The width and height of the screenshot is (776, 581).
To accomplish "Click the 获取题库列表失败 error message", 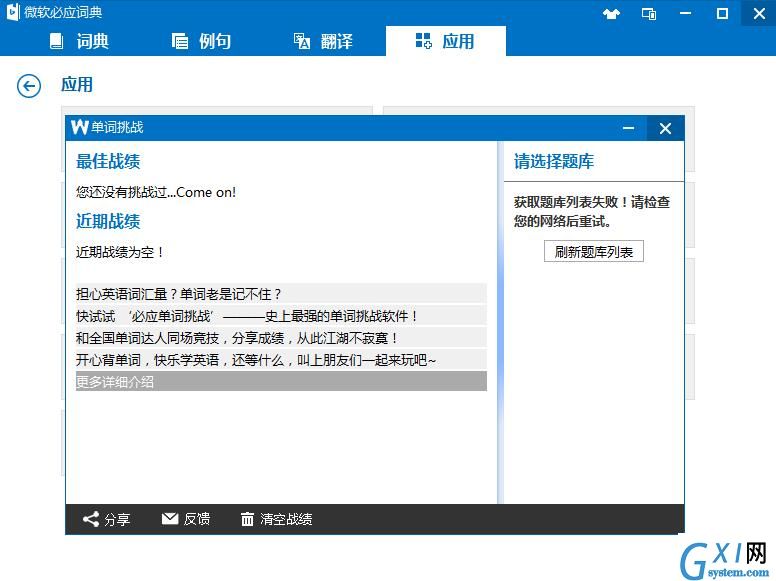I will (x=592, y=211).
